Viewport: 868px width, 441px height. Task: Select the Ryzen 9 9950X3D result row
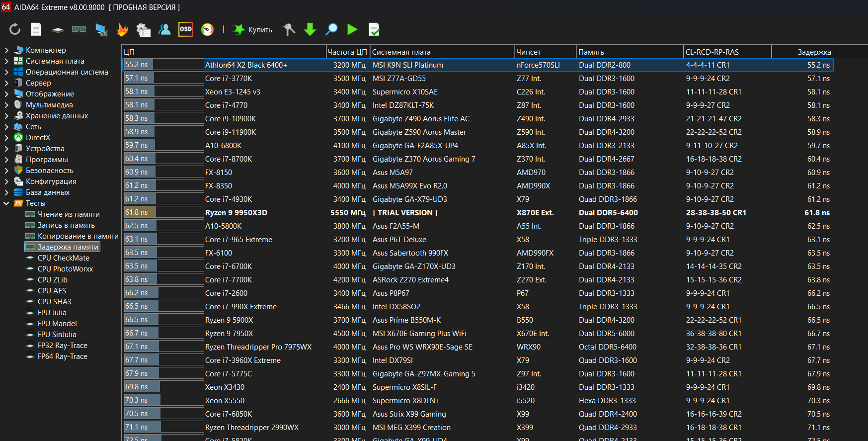pos(477,213)
